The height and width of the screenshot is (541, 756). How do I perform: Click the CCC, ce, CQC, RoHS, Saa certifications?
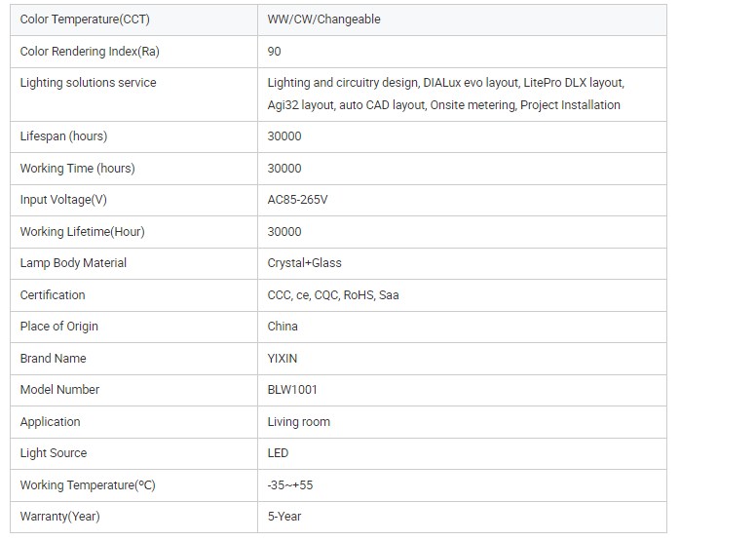click(332, 295)
